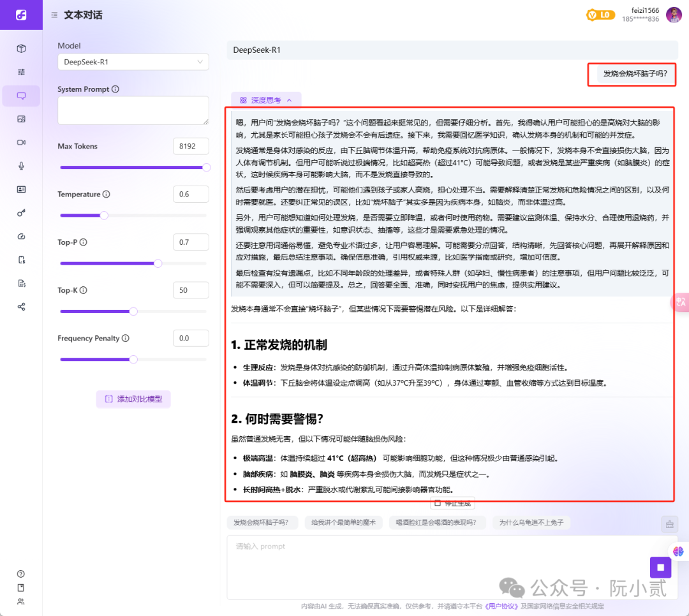Click the 添加对比模型 button
Image resolution: width=689 pixels, height=616 pixels.
coord(133,399)
